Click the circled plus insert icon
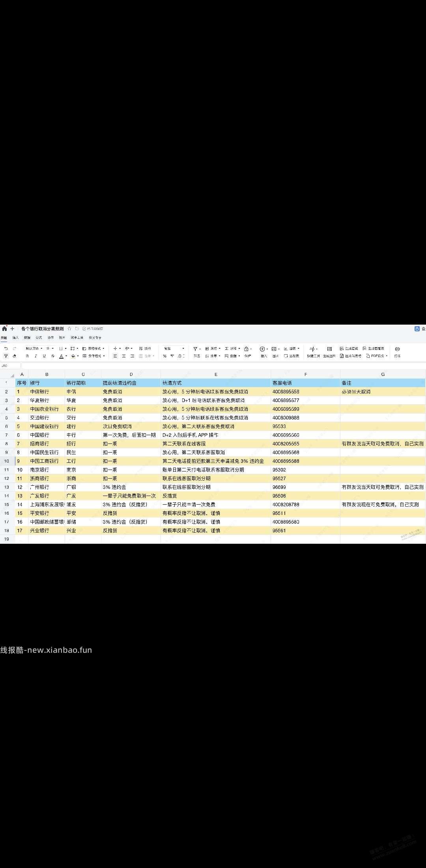This screenshot has height=868, width=426. [x=262, y=349]
